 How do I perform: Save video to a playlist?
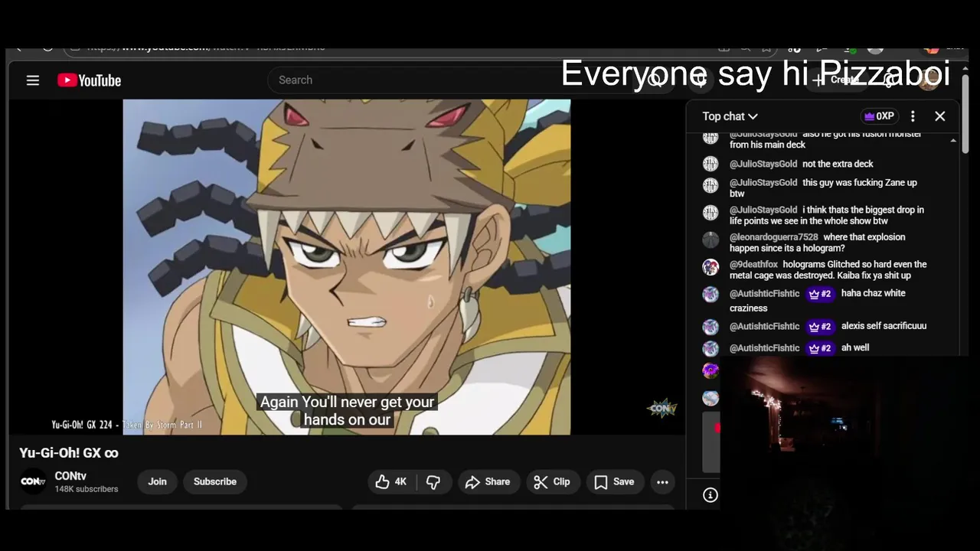pos(615,481)
